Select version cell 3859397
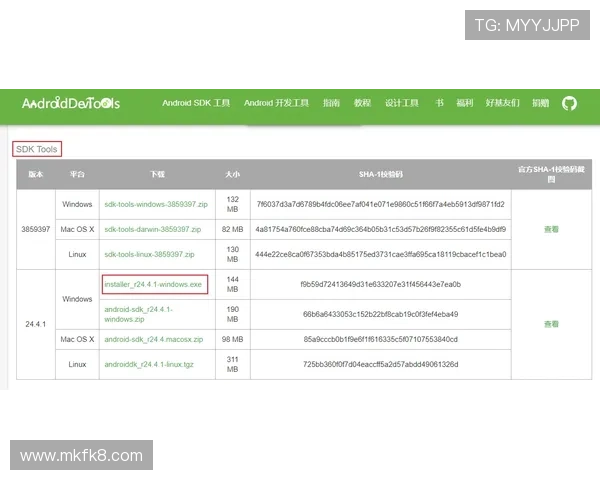Image resolution: width=600 pixels, height=480 pixels. (x=36, y=229)
